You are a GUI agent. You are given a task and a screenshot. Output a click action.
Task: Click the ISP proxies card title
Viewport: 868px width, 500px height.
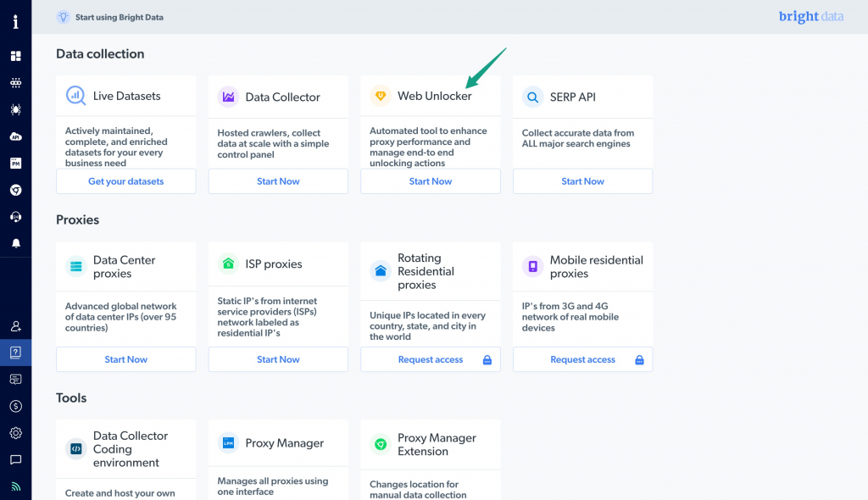tap(274, 264)
